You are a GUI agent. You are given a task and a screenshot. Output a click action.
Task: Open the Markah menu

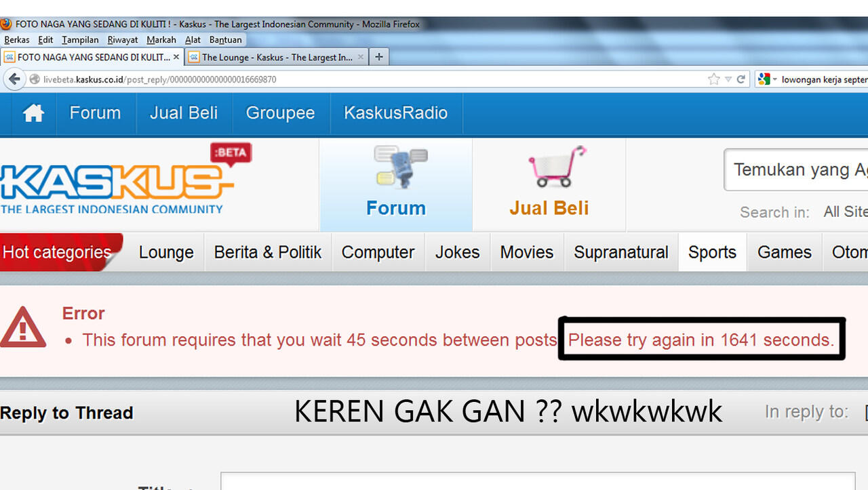[x=161, y=40]
